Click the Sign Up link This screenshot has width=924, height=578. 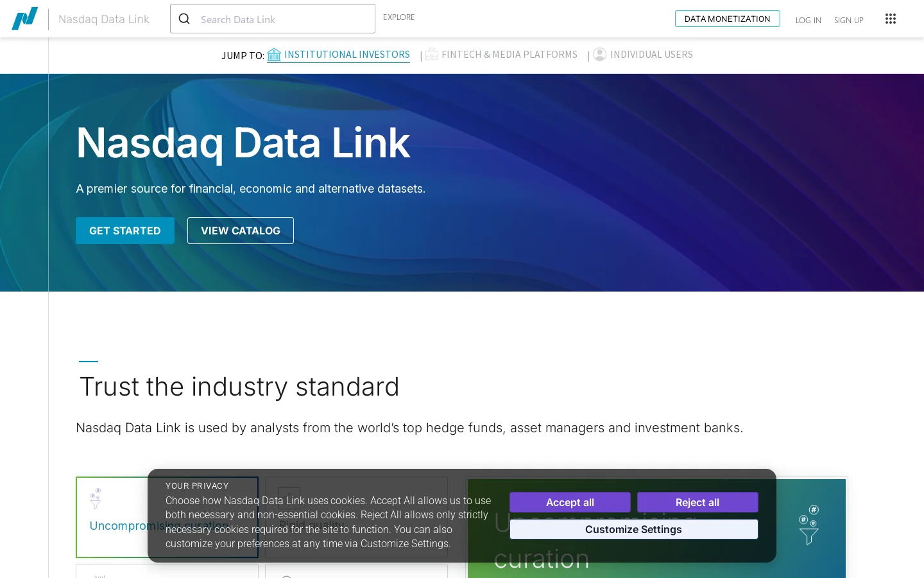point(848,20)
